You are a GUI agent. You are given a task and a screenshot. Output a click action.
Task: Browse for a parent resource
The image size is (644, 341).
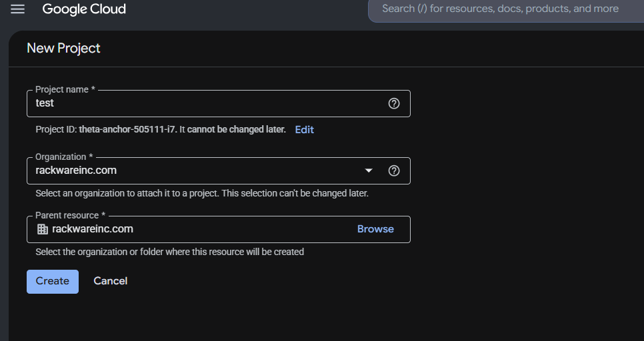click(x=375, y=229)
